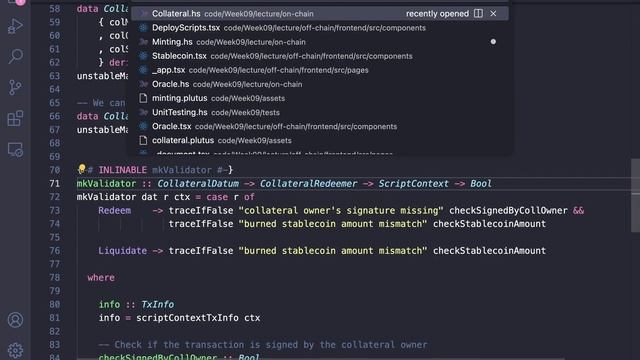Click the file icon of minting.plutus

coord(143,98)
